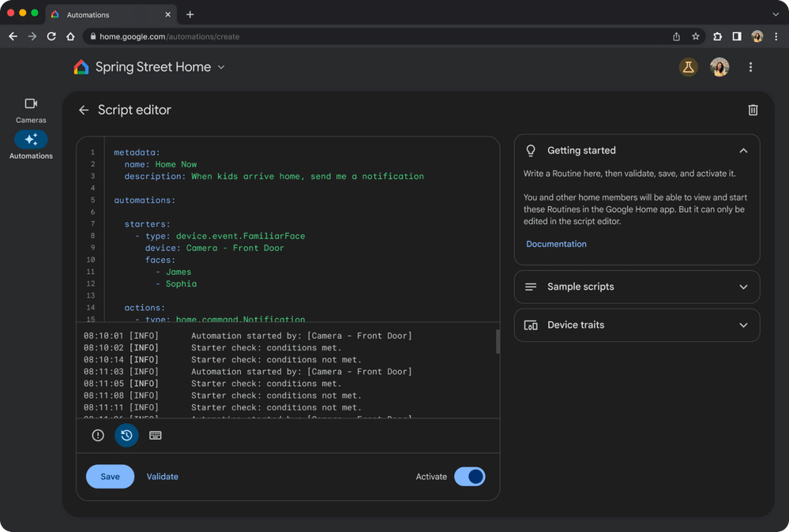This screenshot has height=532, width=789.
Task: Click the log panel scrollbar
Action: coord(497,342)
